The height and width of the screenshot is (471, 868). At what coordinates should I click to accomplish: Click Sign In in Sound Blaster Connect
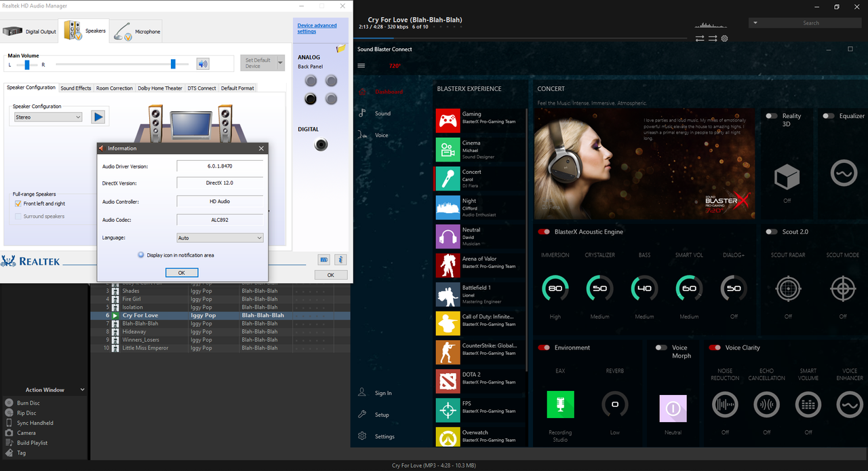click(x=383, y=394)
